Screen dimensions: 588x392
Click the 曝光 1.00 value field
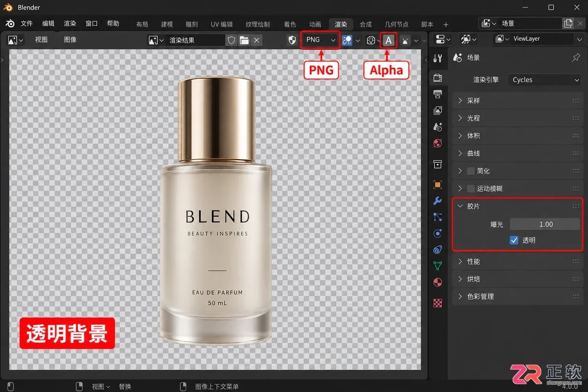545,224
